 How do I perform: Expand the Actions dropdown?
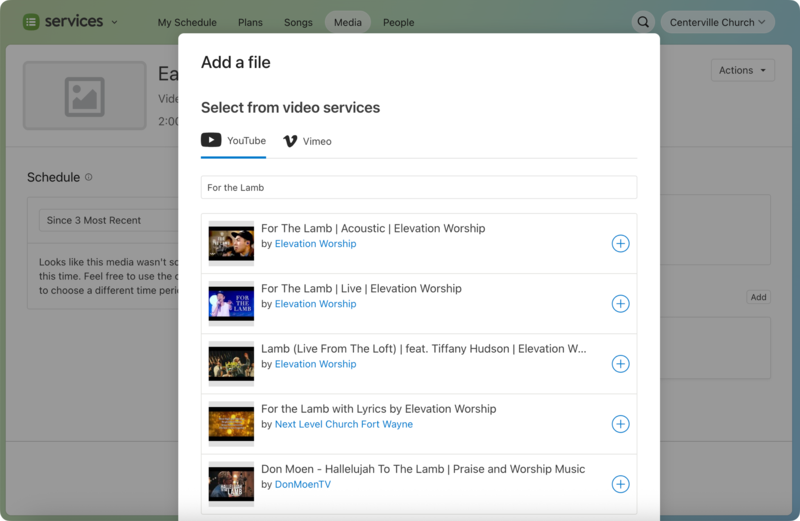pyautogui.click(x=742, y=70)
